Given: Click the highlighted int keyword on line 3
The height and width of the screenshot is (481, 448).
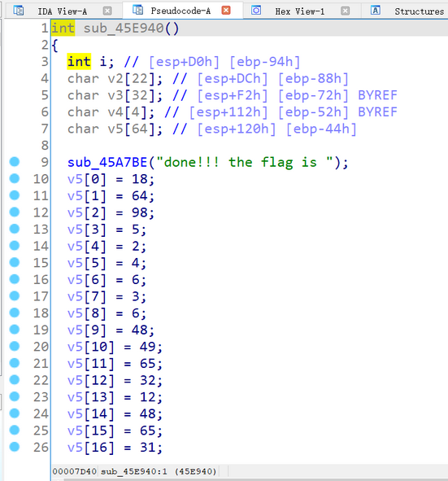Looking at the screenshot, I should [x=79, y=62].
